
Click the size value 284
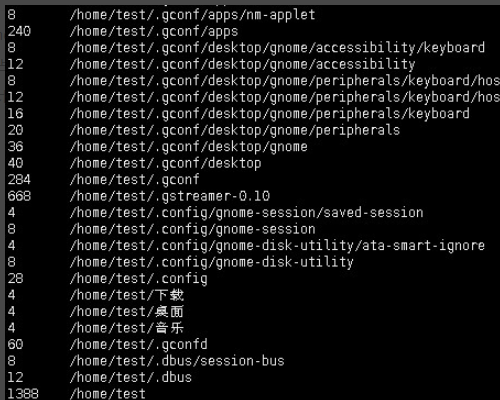(x=19, y=180)
